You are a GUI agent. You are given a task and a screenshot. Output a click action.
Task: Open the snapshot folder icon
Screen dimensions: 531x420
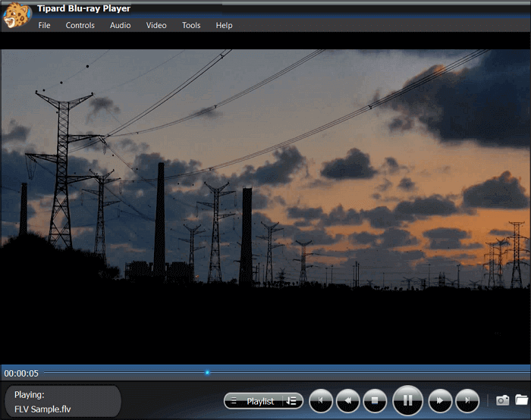522,400
